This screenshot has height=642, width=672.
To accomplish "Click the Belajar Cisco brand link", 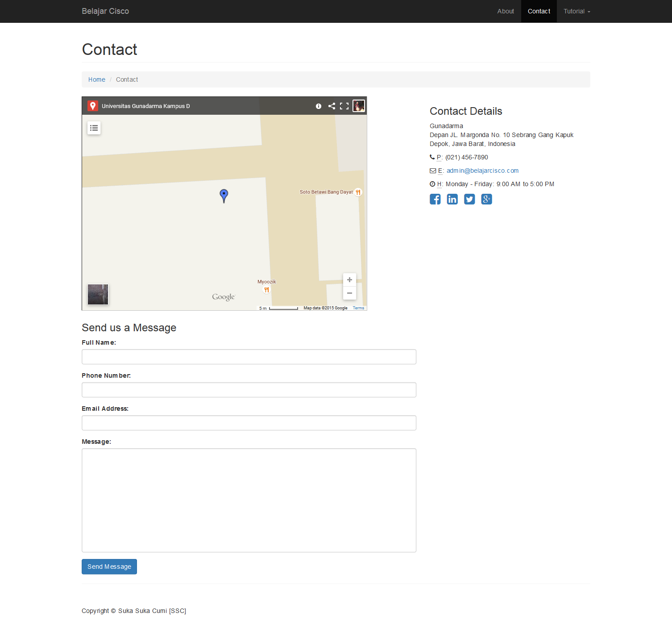I will pos(105,11).
